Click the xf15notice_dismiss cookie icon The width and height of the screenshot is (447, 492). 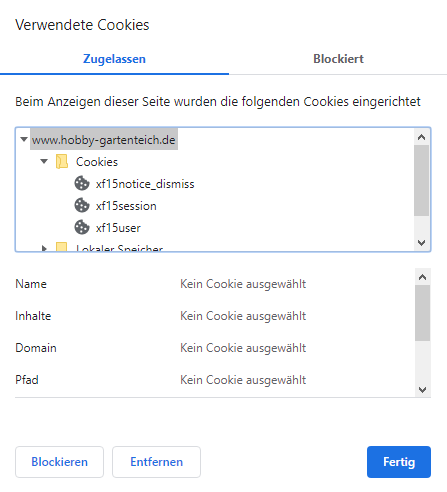pyautogui.click(x=82, y=183)
